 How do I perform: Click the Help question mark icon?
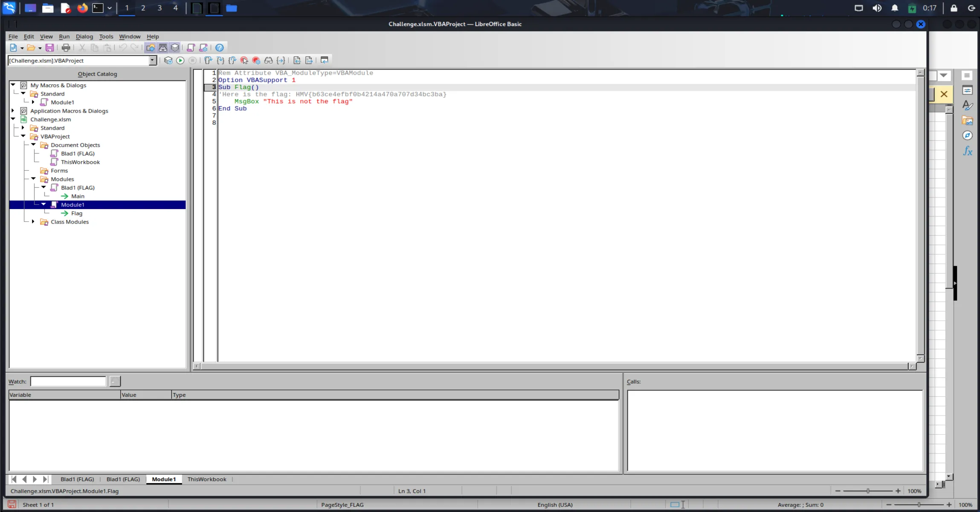click(x=220, y=48)
